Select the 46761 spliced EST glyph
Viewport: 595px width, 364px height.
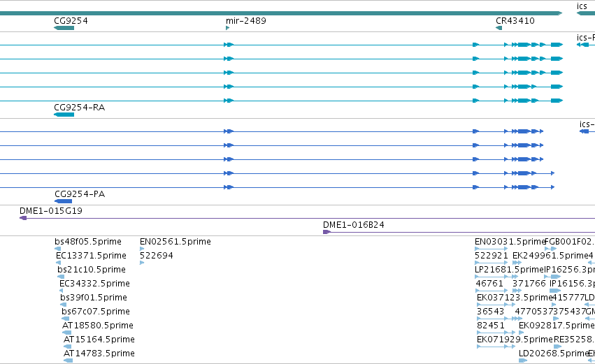click(x=492, y=291)
